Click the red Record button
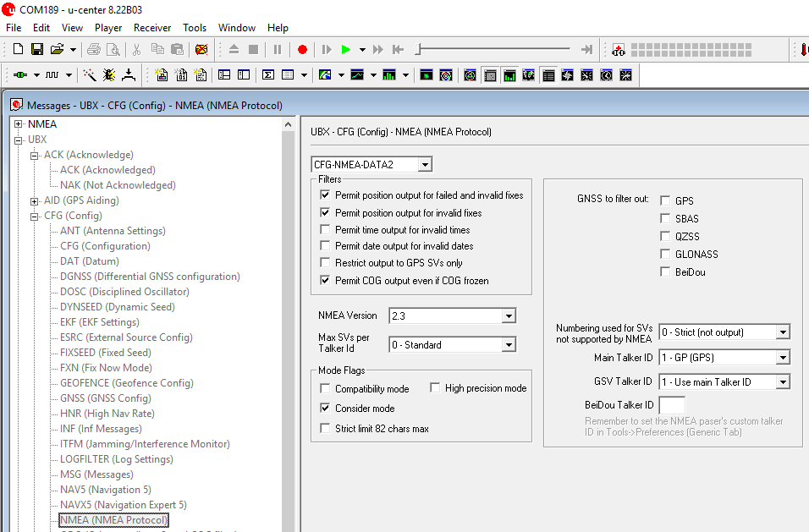The image size is (809, 532). coord(302,50)
